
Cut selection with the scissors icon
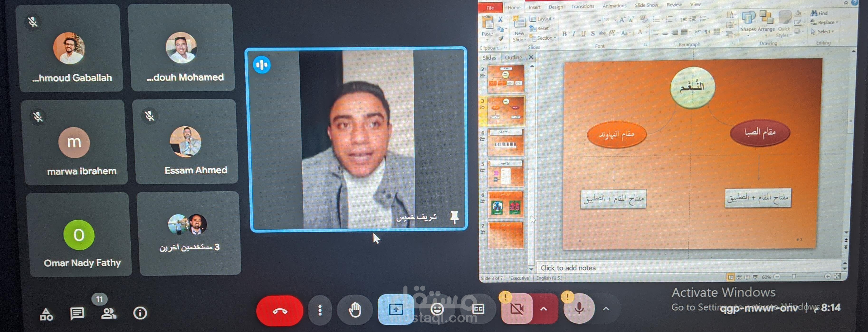click(500, 19)
